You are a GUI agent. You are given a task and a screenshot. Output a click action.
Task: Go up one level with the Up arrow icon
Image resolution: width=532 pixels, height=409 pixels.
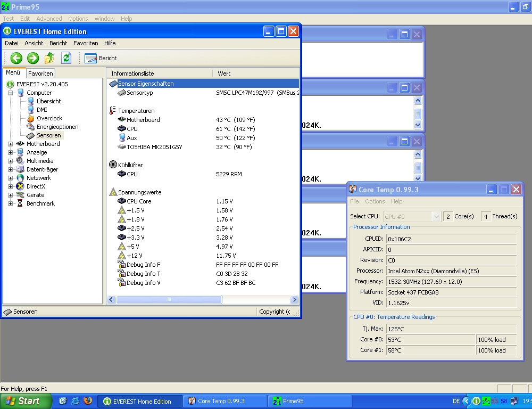point(49,58)
